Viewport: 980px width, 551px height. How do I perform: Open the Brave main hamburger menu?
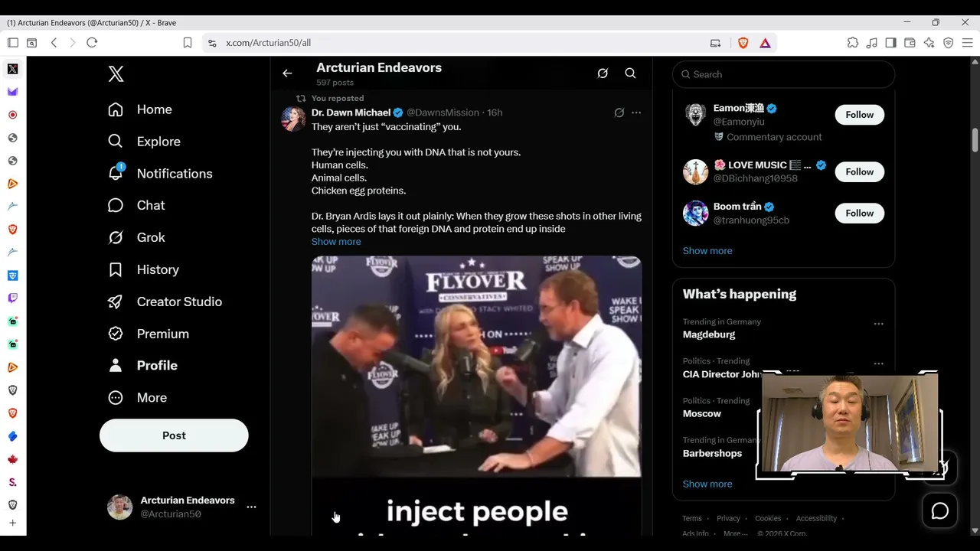[x=967, y=43]
